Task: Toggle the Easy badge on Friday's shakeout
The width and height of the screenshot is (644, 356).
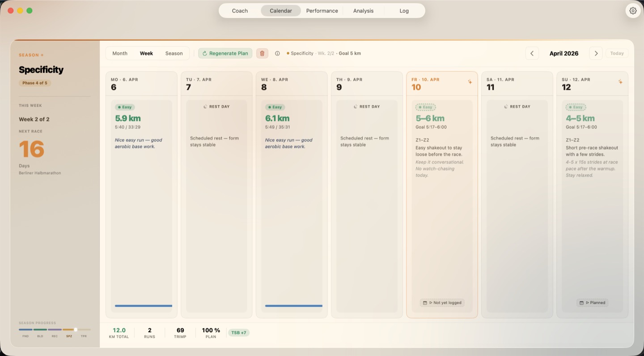Action: pyautogui.click(x=425, y=107)
